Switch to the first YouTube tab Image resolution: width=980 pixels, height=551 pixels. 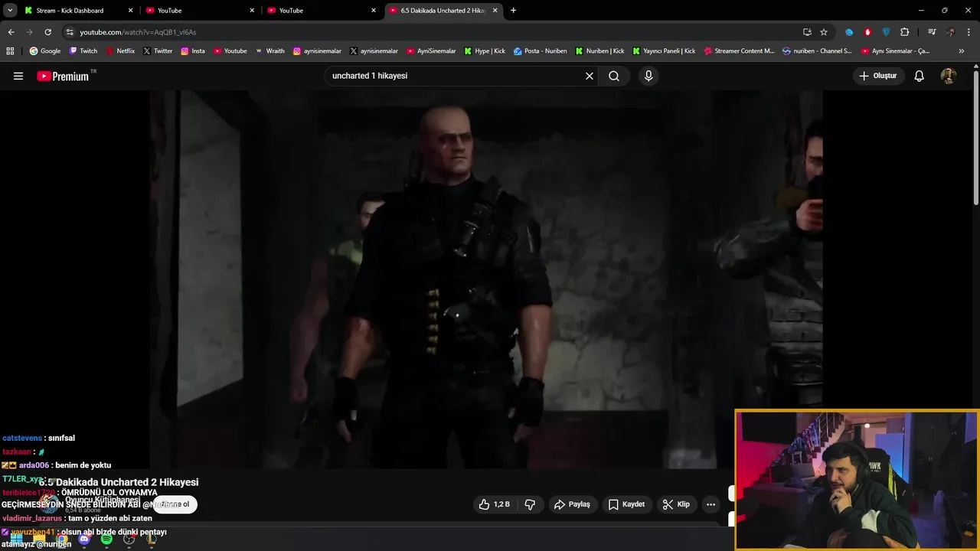coord(201,11)
